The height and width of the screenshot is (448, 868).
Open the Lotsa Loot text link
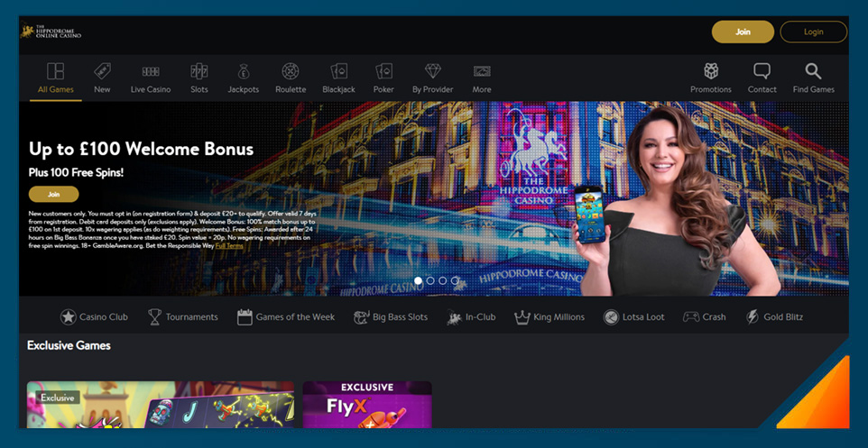click(643, 317)
